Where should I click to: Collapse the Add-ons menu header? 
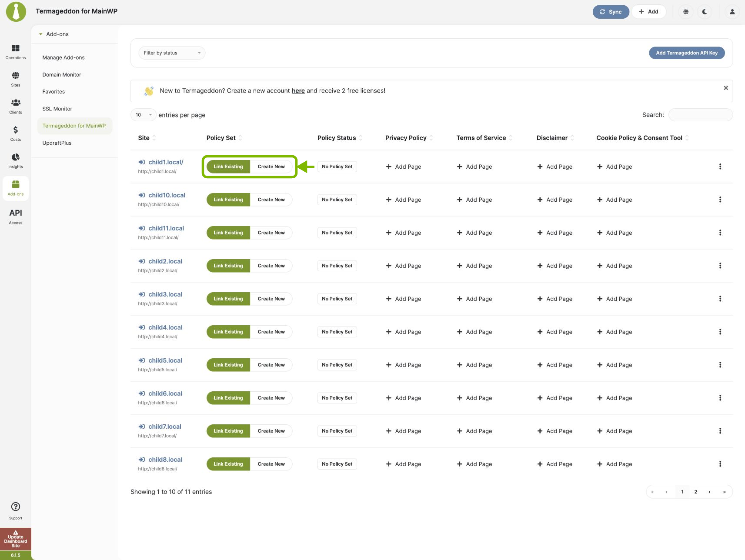point(53,34)
